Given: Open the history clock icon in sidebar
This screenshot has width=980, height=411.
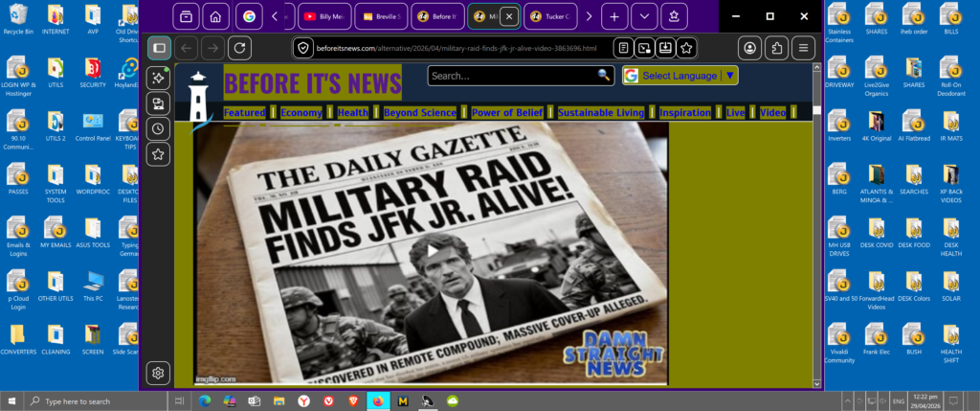Looking at the screenshot, I should [159, 129].
